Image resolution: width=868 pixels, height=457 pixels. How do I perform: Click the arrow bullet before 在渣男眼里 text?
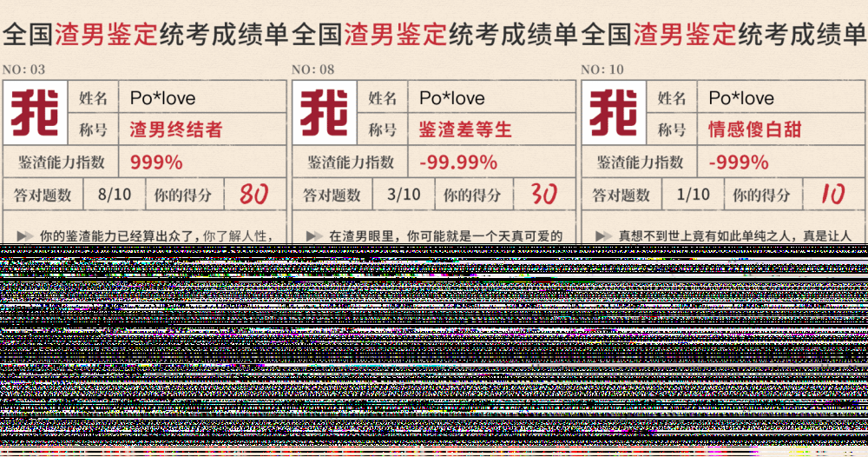314,235
